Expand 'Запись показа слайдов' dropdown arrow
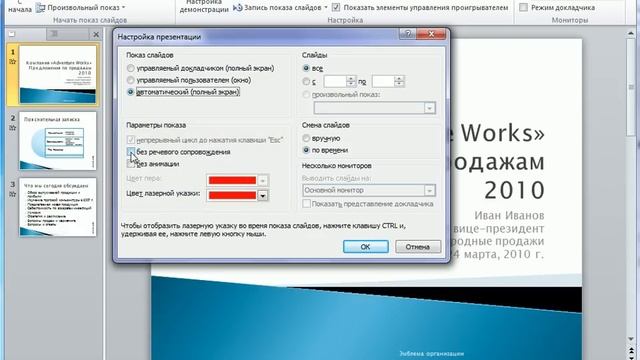The image size is (640, 360). [325, 7]
